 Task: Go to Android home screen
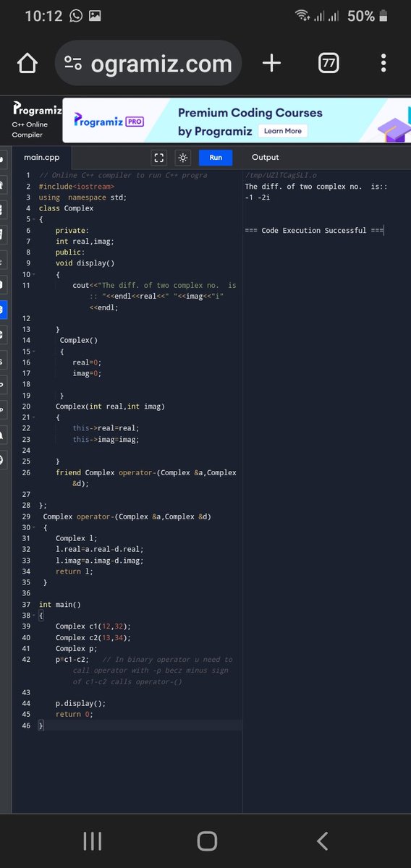click(206, 841)
